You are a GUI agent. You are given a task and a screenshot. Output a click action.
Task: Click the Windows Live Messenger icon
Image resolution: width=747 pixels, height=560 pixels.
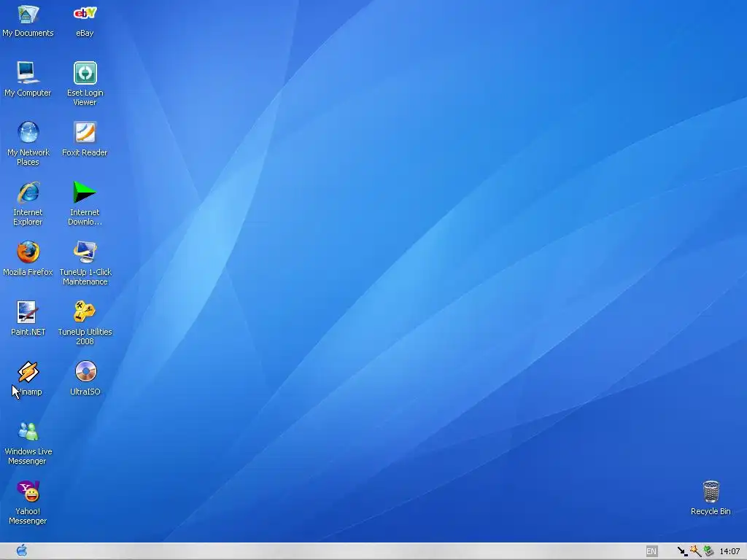[x=28, y=432]
